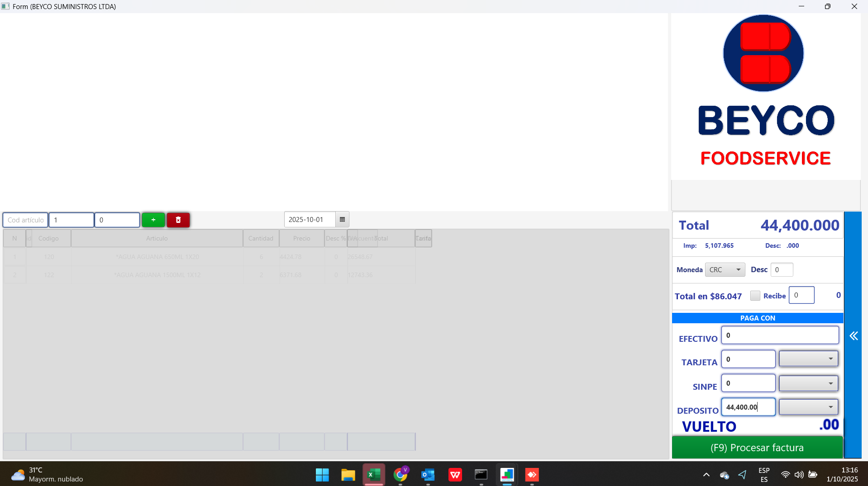Click the green add item plus button
The image size is (868, 486).
coord(153,220)
